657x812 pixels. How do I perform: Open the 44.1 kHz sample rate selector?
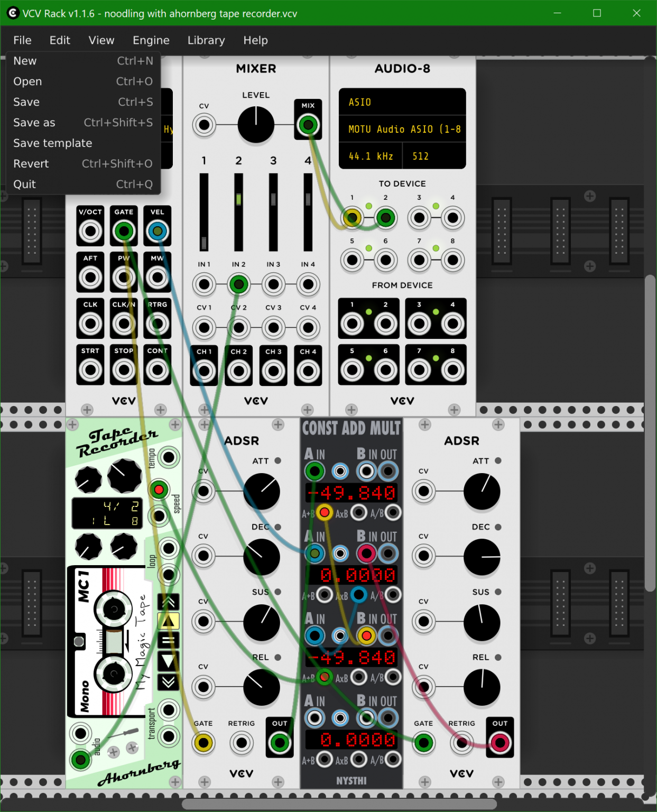pyautogui.click(x=371, y=156)
